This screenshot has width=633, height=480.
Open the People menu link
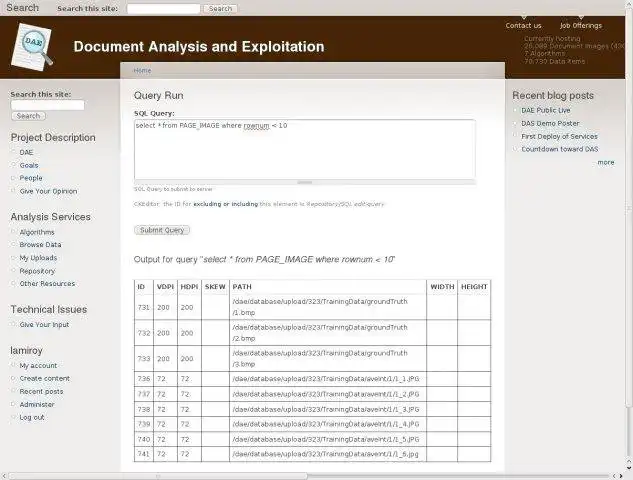(31, 178)
